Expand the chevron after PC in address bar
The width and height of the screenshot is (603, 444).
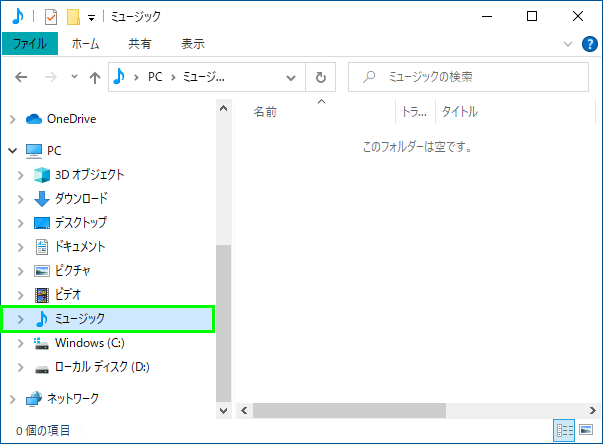[x=173, y=78]
